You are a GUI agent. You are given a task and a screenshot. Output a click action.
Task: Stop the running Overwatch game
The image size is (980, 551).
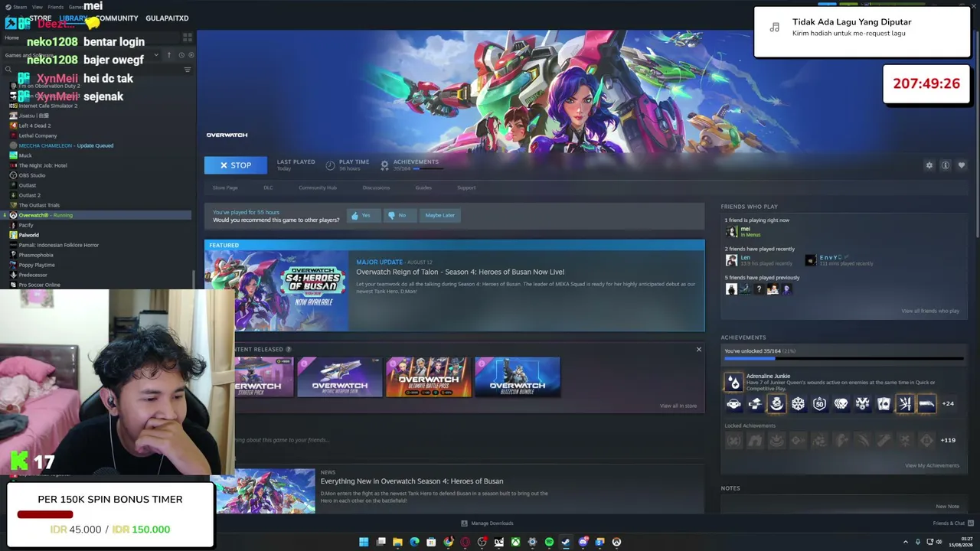[236, 165]
